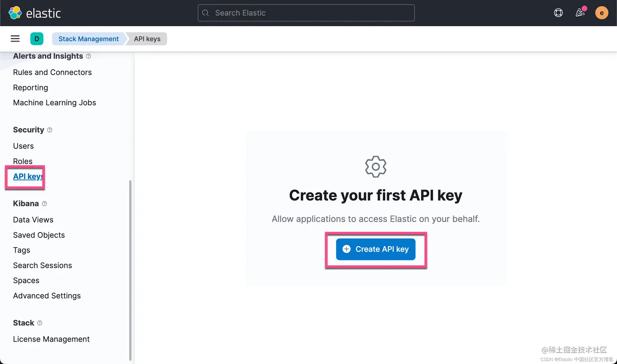
Task: Open Machine Learning Jobs
Action: 55,103
